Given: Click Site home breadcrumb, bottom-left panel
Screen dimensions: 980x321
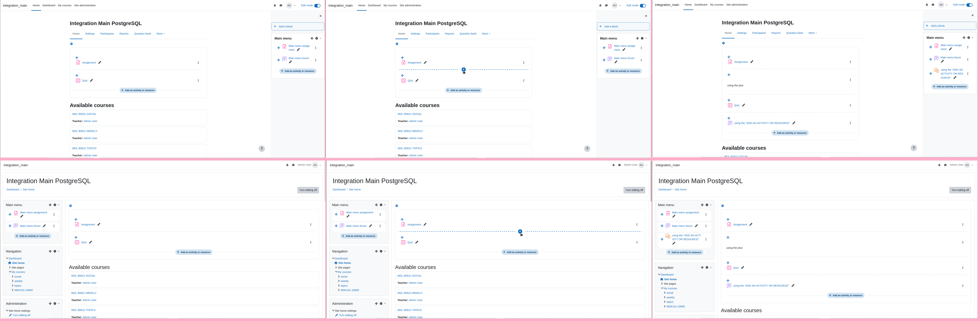Looking at the screenshot, I should (29, 190).
